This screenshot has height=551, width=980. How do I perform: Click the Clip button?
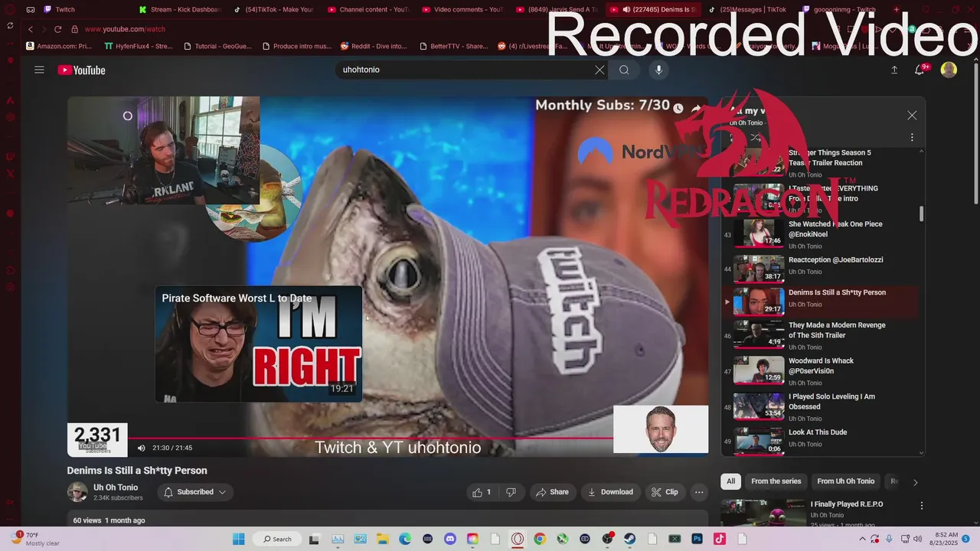[x=665, y=492]
